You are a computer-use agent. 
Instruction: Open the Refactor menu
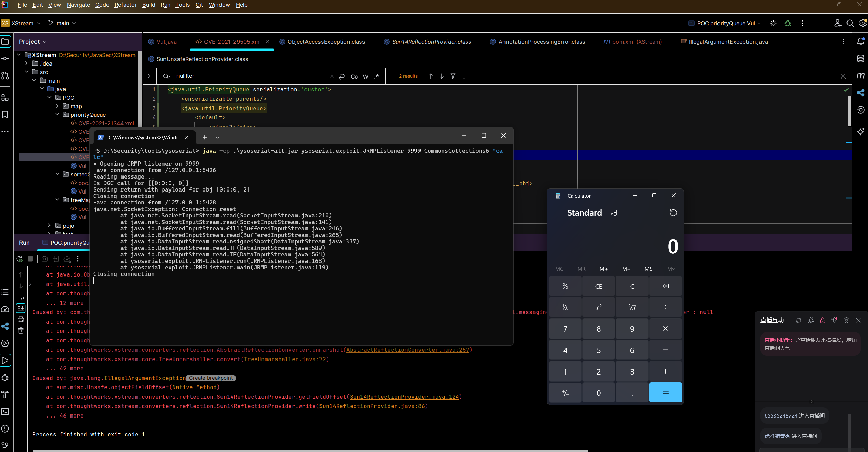(x=125, y=5)
